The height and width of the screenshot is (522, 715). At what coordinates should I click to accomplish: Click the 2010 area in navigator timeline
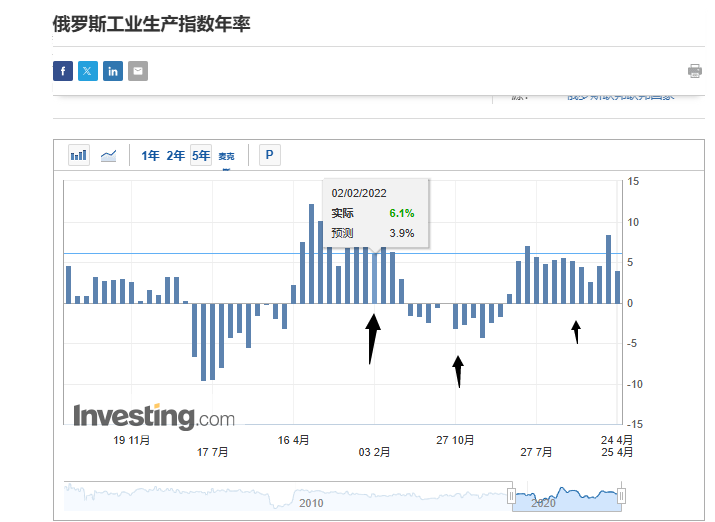(310, 502)
